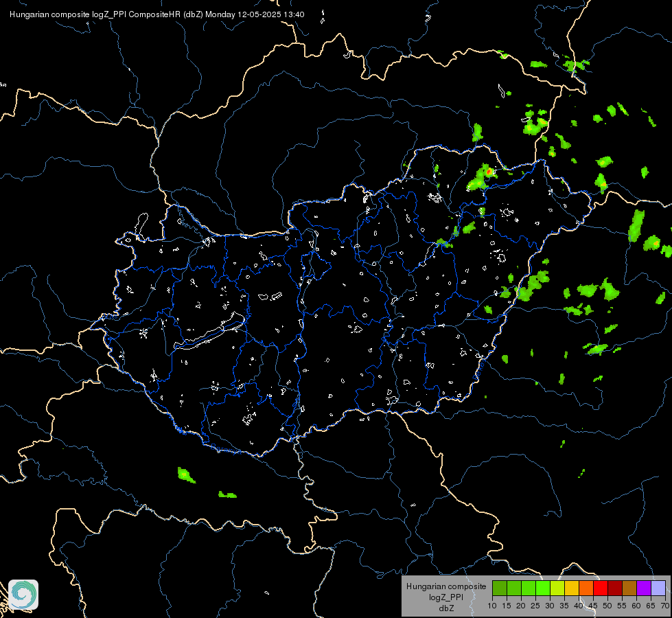The height and width of the screenshot is (618, 672).
Task: Click the legend scale value '35'
Action: 564,606
